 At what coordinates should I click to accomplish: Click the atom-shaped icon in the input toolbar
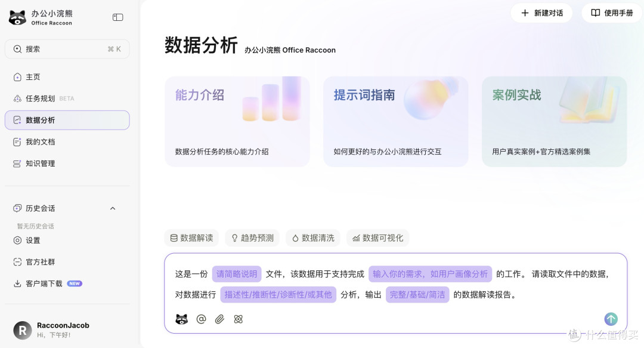coord(238,319)
